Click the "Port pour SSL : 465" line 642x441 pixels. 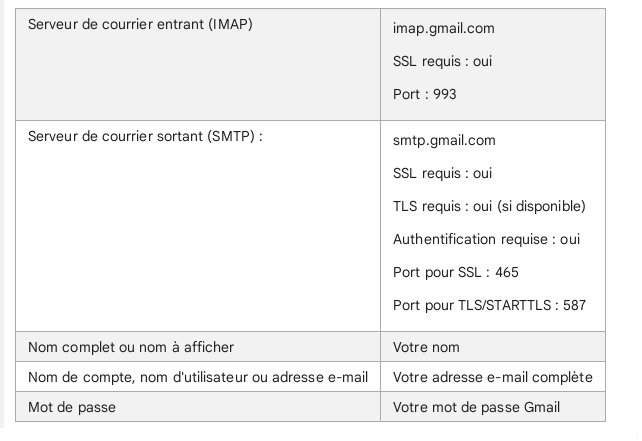pos(455,272)
